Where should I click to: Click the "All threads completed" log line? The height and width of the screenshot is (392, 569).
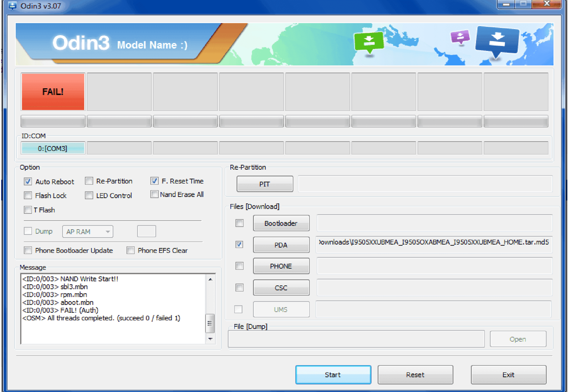point(101,318)
